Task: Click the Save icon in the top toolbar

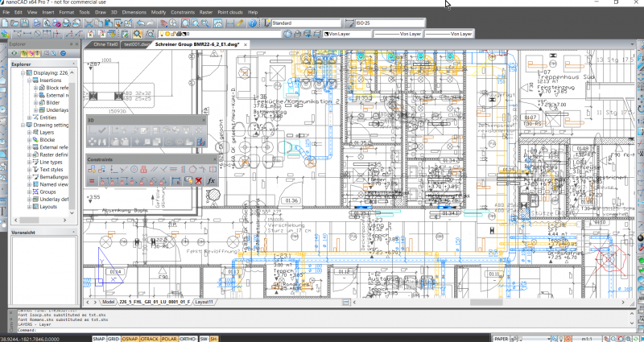Action: (26, 24)
